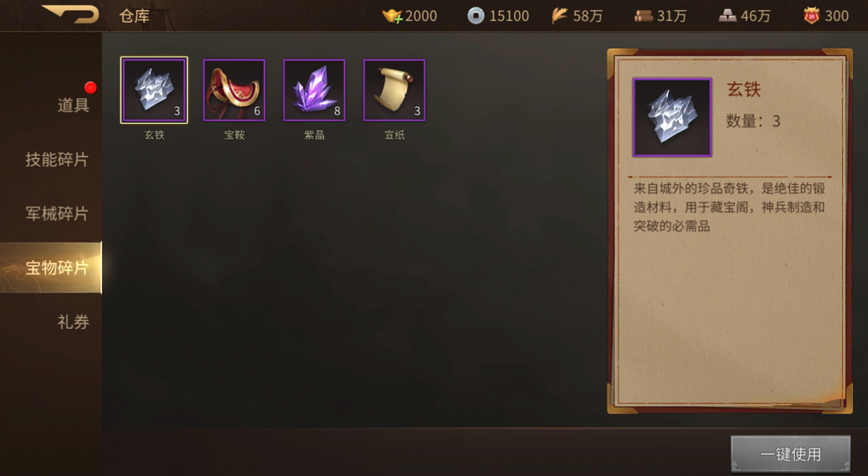Click the 一键使用 button
The image size is (868, 476).
790,454
